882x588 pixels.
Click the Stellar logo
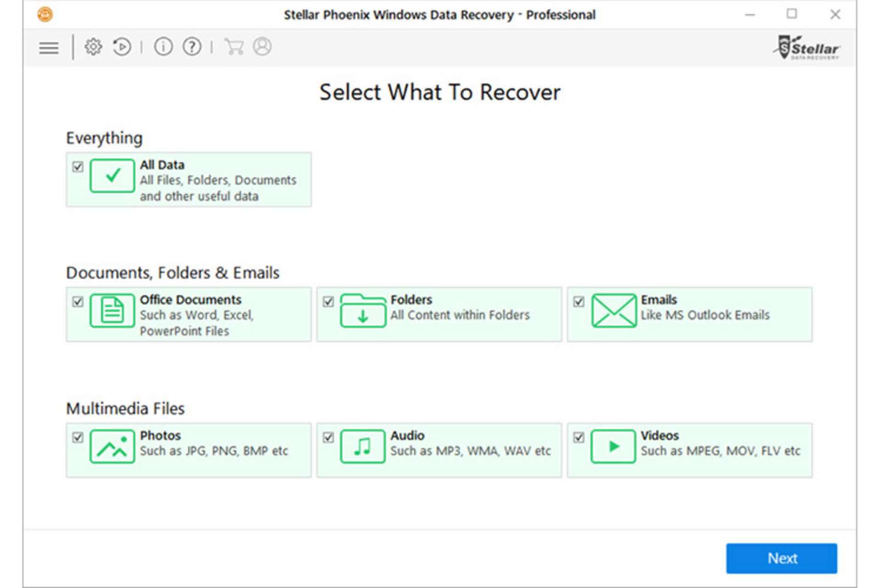(x=807, y=48)
